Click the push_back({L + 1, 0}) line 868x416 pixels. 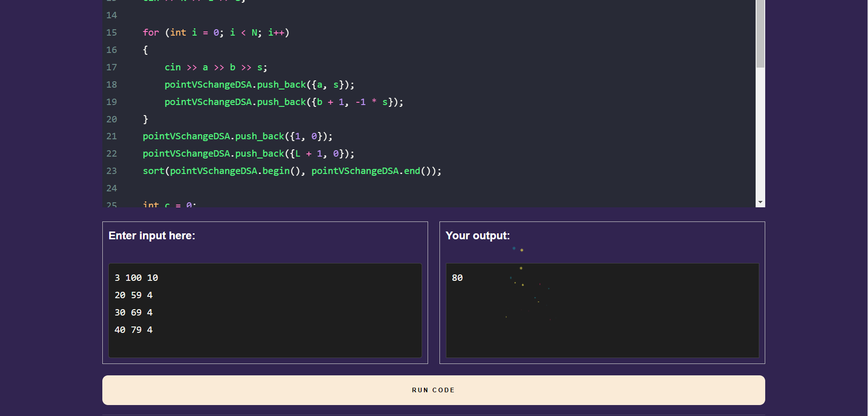(x=249, y=153)
